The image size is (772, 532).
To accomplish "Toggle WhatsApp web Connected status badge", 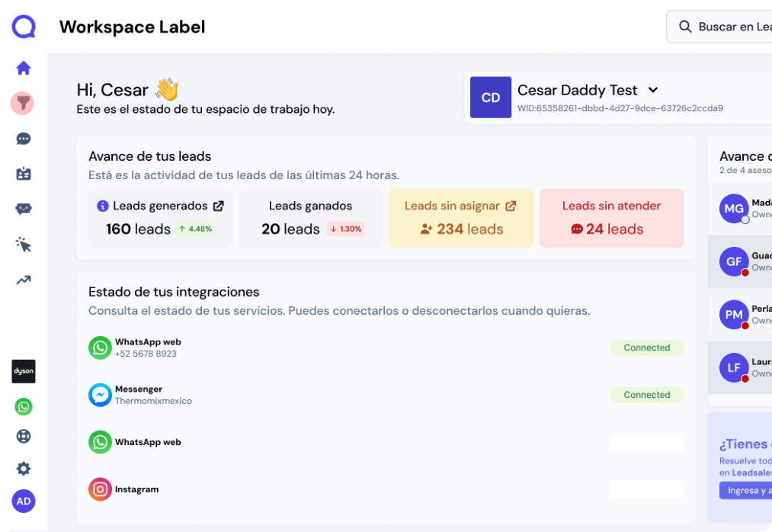I will (646, 348).
